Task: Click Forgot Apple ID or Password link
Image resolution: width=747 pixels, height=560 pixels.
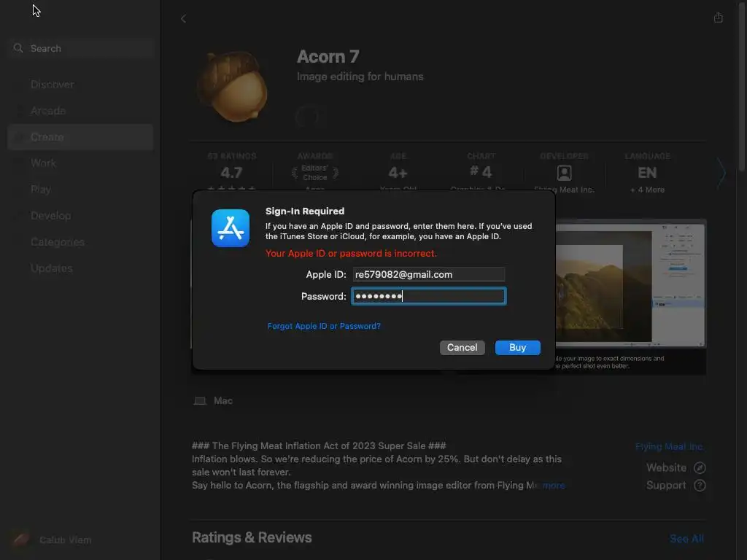Action: 324,326
